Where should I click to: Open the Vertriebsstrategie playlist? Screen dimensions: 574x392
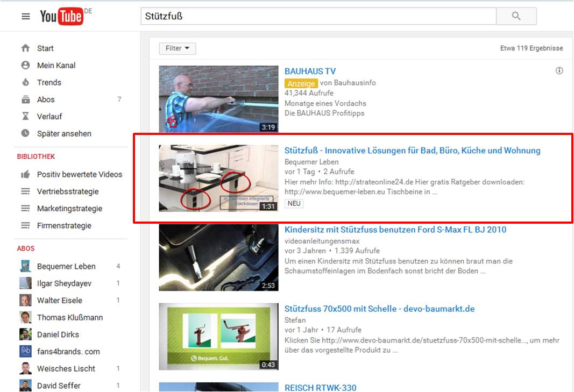[68, 191]
